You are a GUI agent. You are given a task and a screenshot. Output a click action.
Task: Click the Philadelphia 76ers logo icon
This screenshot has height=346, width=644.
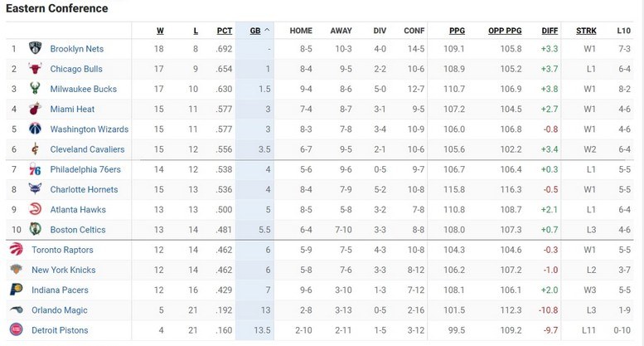tap(35, 169)
